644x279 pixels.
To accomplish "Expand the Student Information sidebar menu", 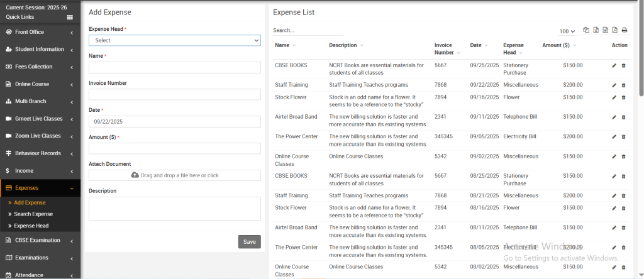I will 40,49.
